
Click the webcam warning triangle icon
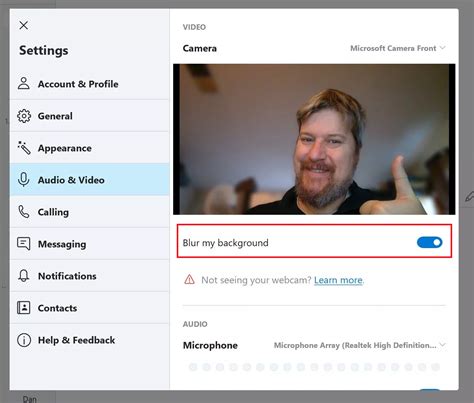tap(189, 279)
